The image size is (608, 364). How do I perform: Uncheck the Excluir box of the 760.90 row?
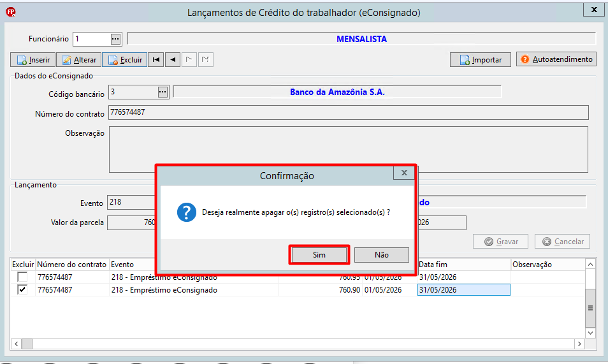coord(22,290)
